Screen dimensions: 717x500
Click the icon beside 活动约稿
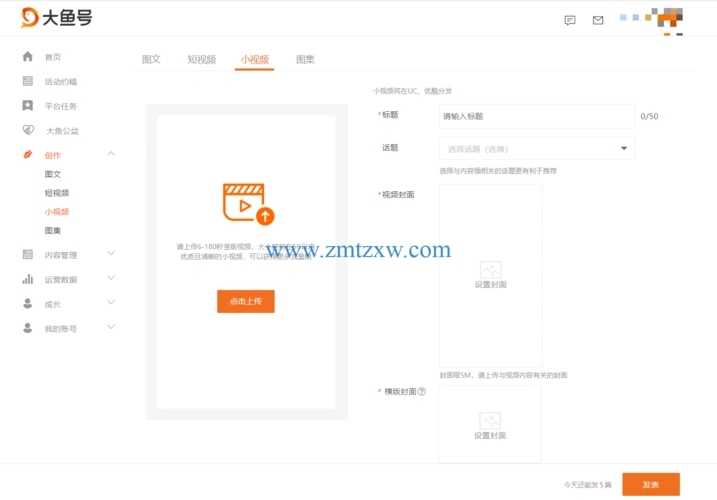point(28,81)
